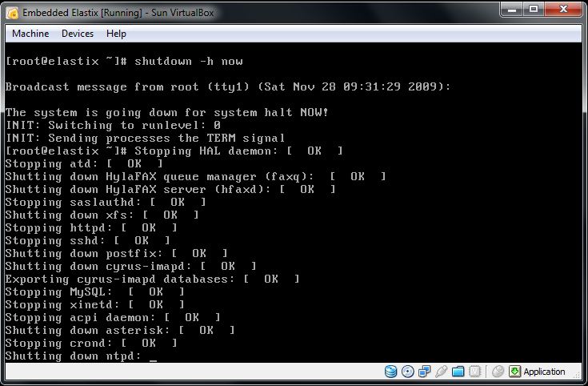Screen dimensions: 588x386
Task: Click the CD/DVD drive status icon
Action: tap(408, 372)
